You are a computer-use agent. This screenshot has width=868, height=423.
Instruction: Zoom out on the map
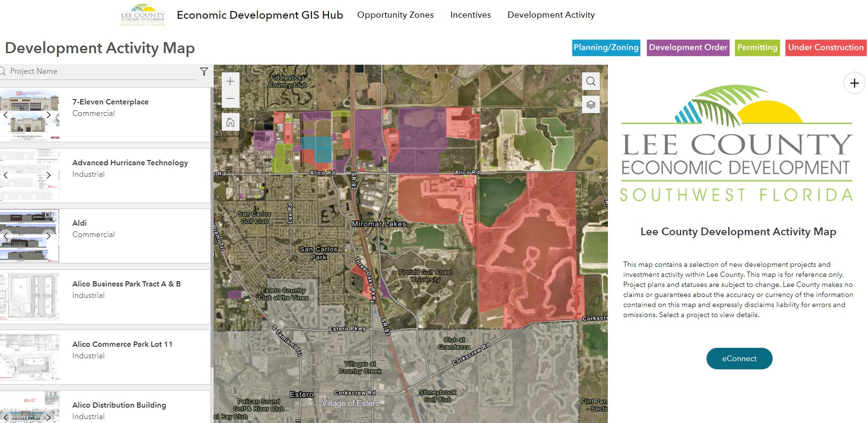tap(230, 99)
